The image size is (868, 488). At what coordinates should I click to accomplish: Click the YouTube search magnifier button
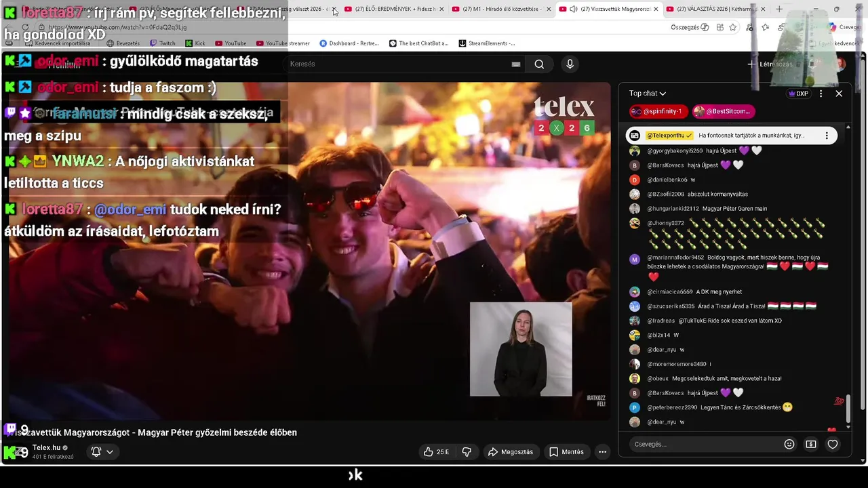(x=539, y=64)
